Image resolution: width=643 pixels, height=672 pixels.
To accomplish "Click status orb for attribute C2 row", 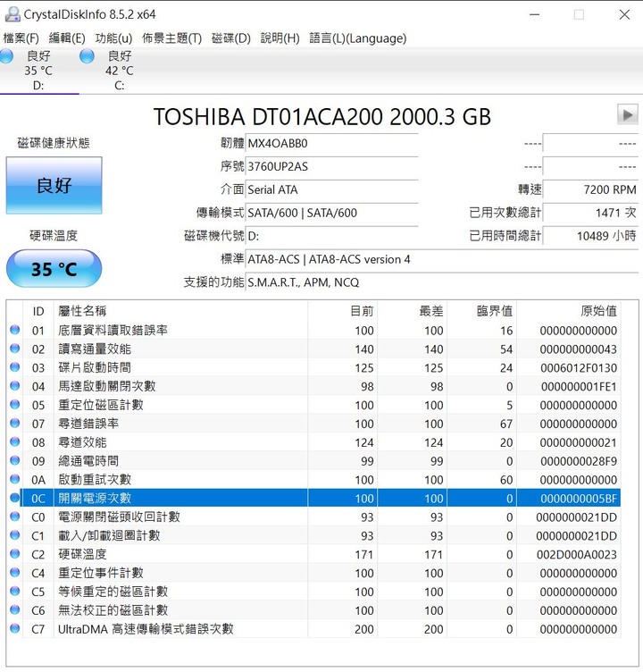I will tap(15, 554).
